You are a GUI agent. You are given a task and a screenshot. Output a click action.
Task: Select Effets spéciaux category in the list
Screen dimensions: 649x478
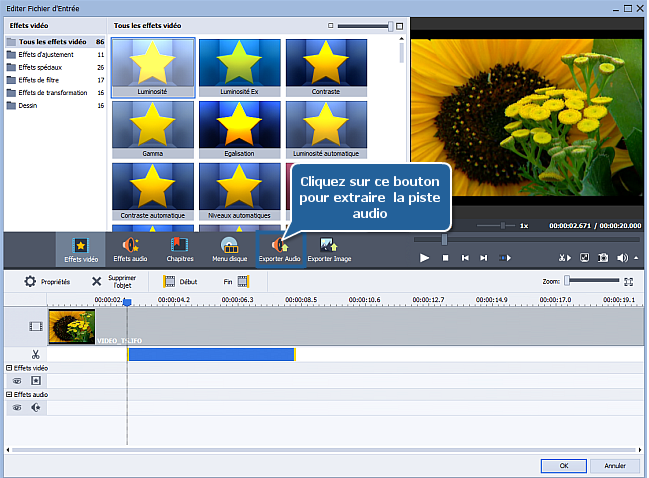pyautogui.click(x=40, y=67)
